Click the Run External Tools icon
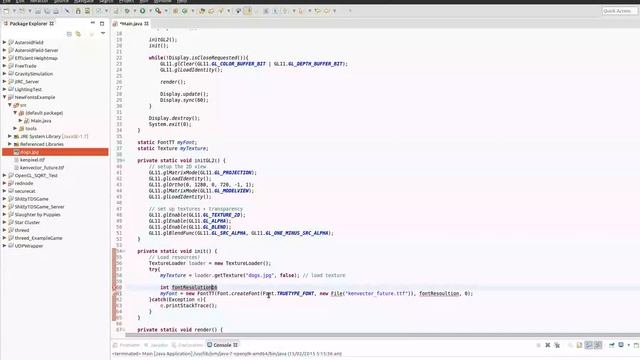Viewport: 640px width, 360px height. coord(158,11)
